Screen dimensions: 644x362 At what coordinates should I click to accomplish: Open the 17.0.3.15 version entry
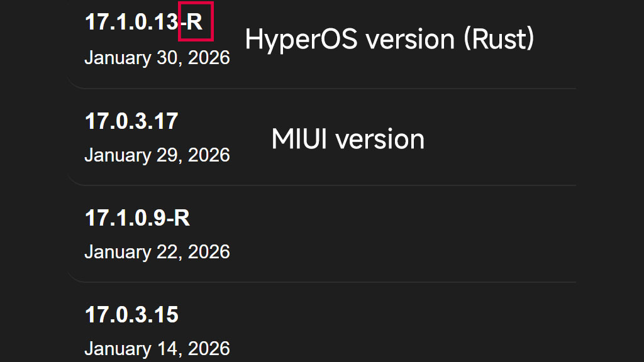tap(131, 314)
